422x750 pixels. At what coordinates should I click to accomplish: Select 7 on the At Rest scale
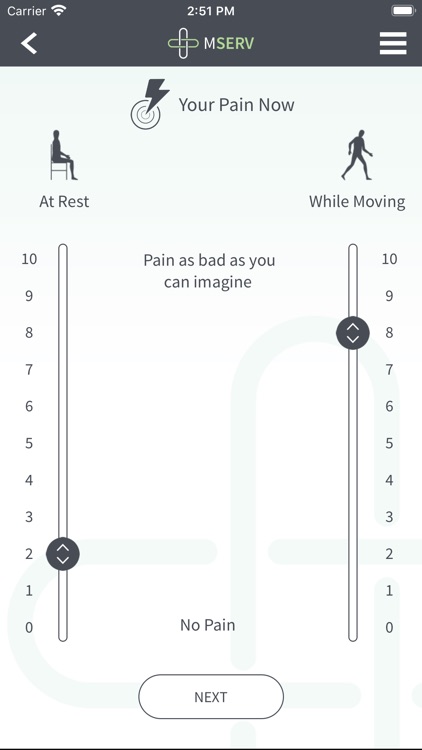click(29, 370)
